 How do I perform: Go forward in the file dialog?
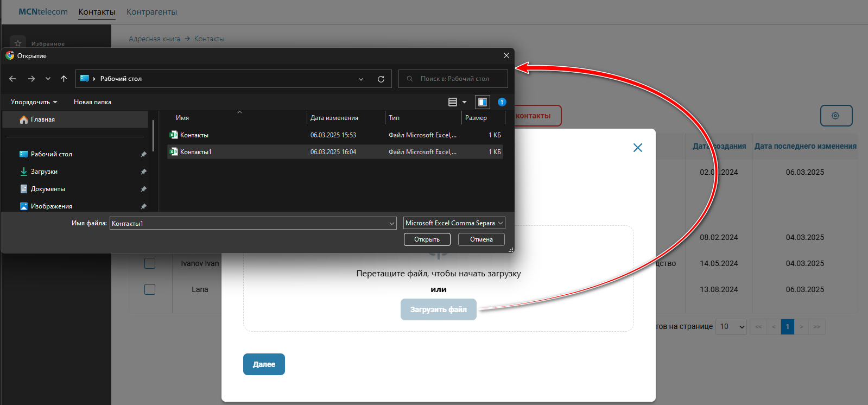pos(31,79)
